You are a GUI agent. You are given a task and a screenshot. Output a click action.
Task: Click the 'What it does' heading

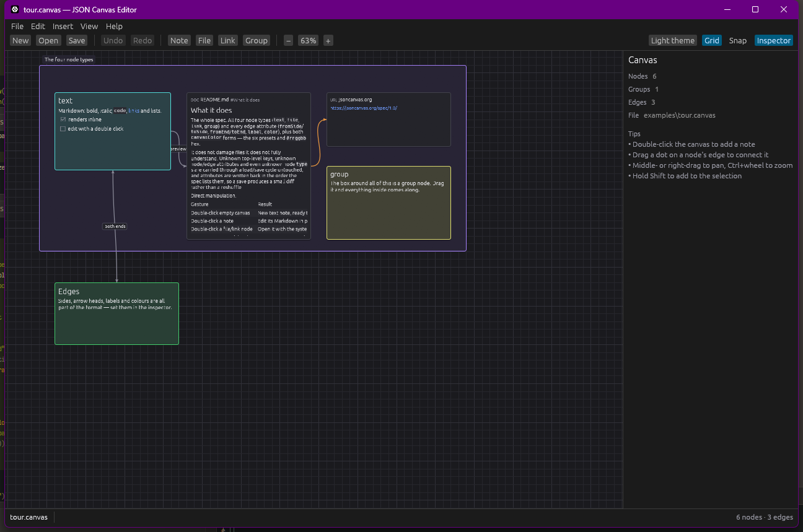(x=211, y=110)
